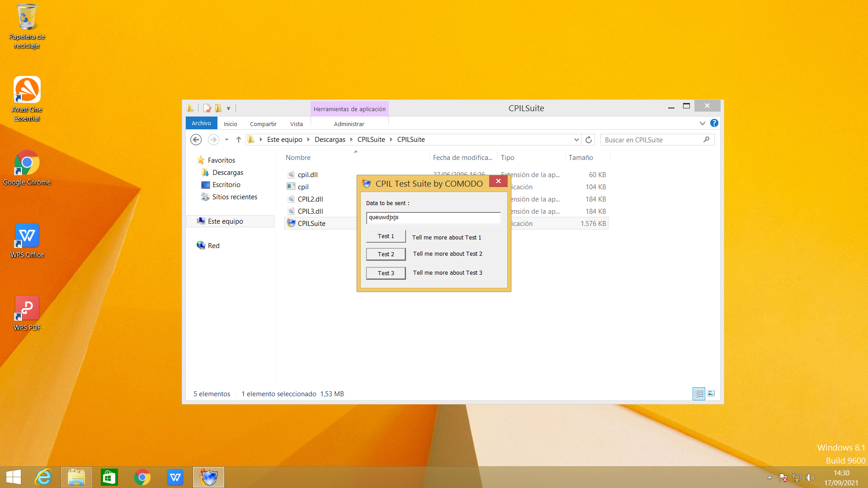Open recent locations dropdown arrow

[226, 140]
